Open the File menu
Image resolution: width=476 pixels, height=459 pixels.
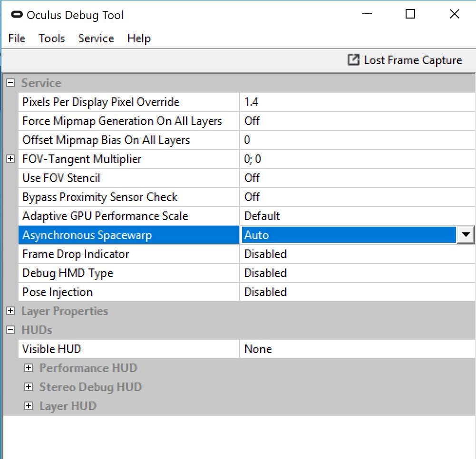16,38
